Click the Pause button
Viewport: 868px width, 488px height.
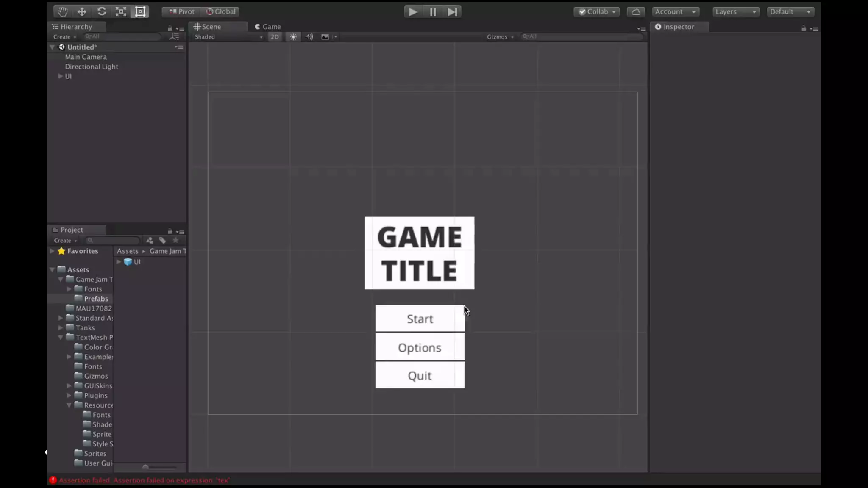[433, 11]
